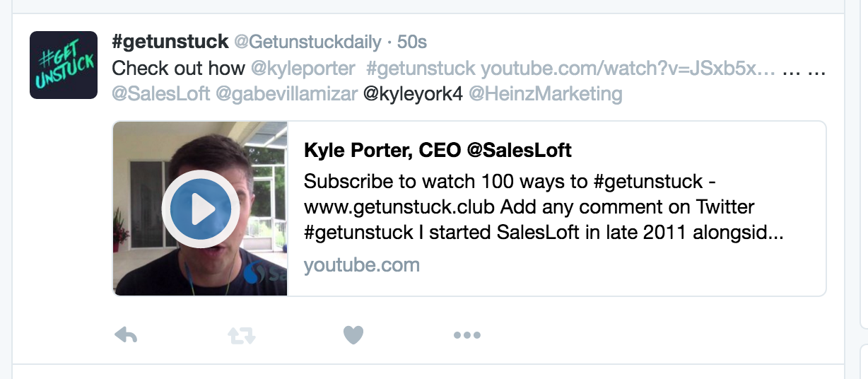Visit the @HeinzMarketing mention
This screenshot has height=379, width=868.
[x=546, y=93]
